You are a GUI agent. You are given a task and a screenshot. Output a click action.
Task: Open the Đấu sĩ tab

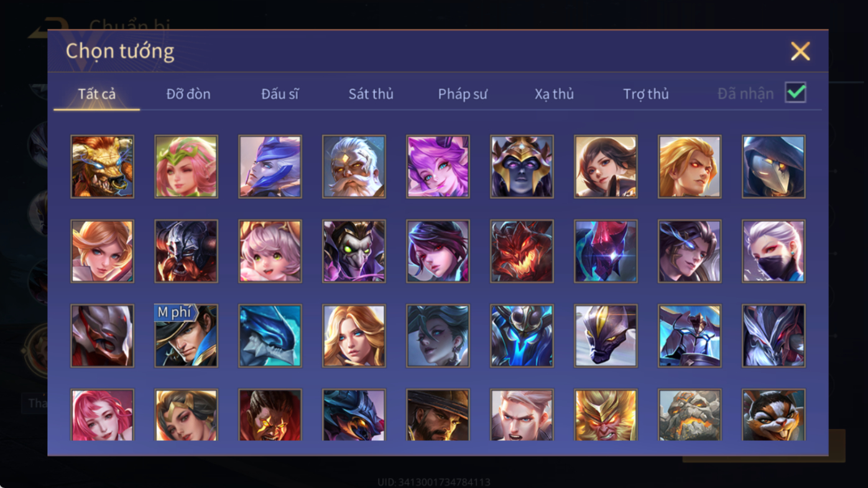tap(280, 94)
